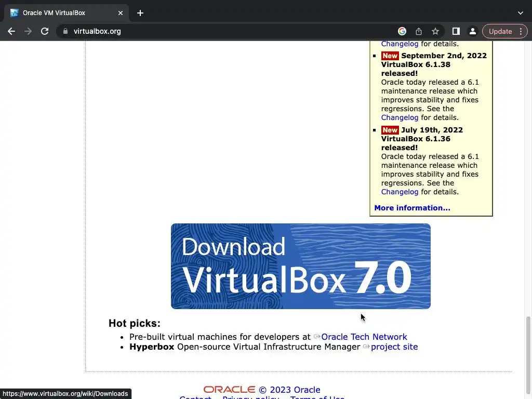Click 'September 2nd, 2022' news date
This screenshot has width=532, height=399.
click(x=444, y=56)
